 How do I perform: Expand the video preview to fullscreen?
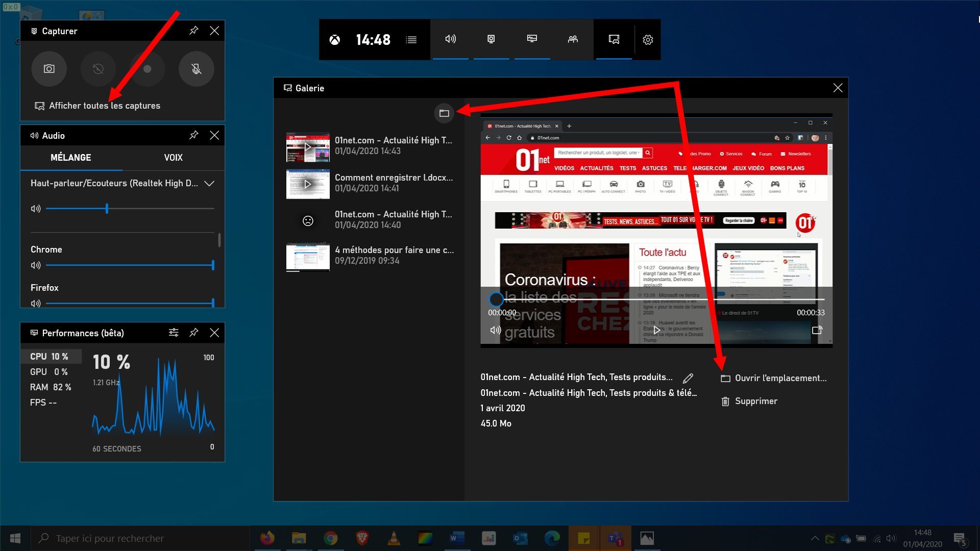coord(817,330)
